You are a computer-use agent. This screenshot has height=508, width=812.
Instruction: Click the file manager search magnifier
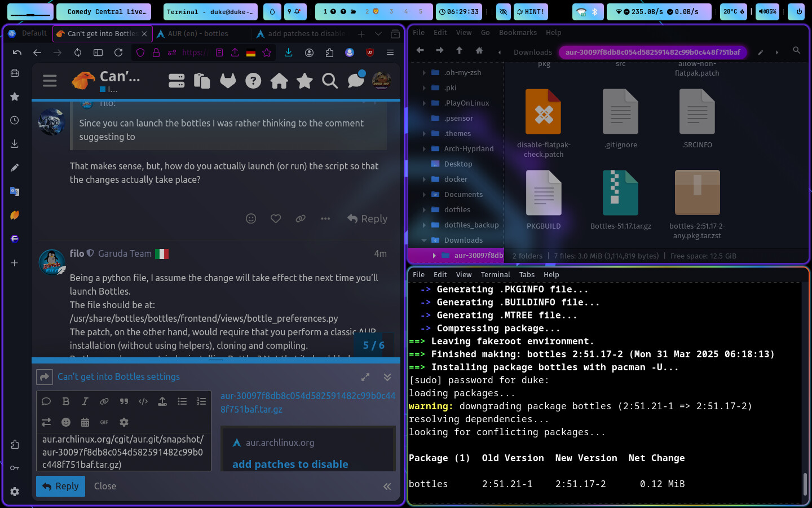pos(796,50)
